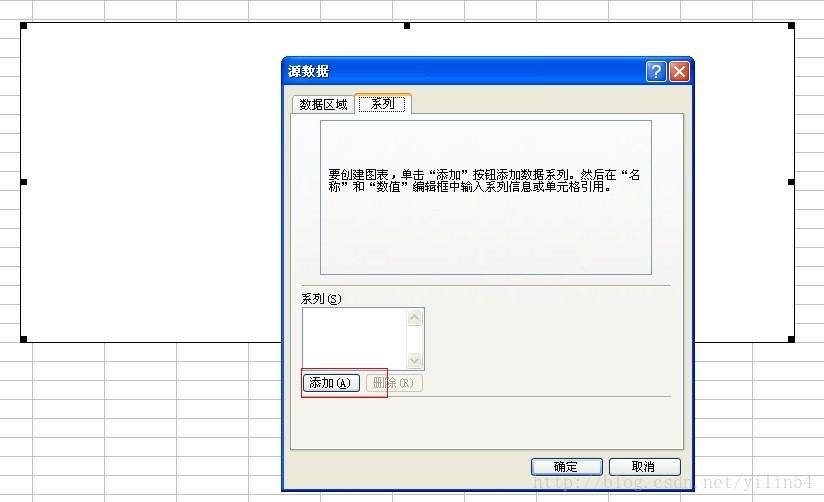Image resolution: width=824 pixels, height=502 pixels.
Task: Click the 添加(A) button
Action: pyautogui.click(x=331, y=383)
